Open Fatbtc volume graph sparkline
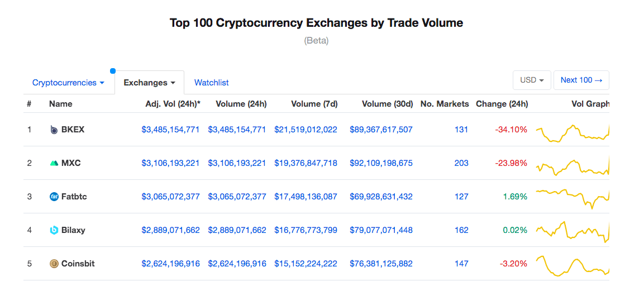This screenshot has width=644, height=281. point(572,198)
